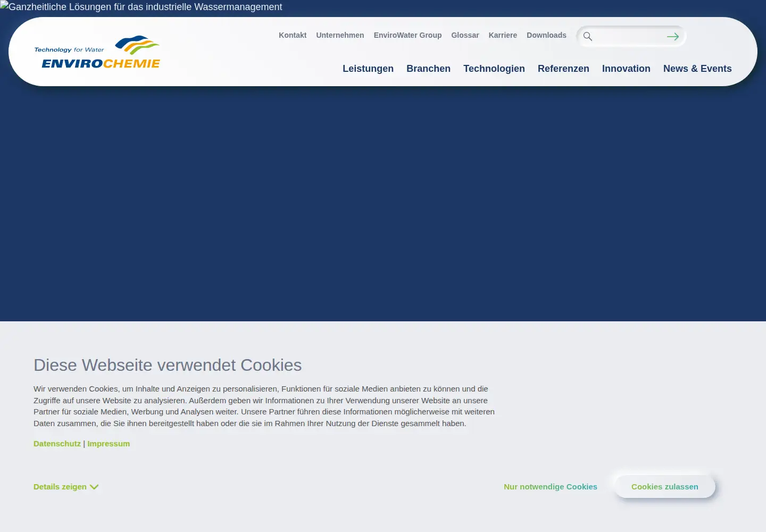The height and width of the screenshot is (532, 766).
Task: Go to Unternehmen page
Action: coord(340,35)
